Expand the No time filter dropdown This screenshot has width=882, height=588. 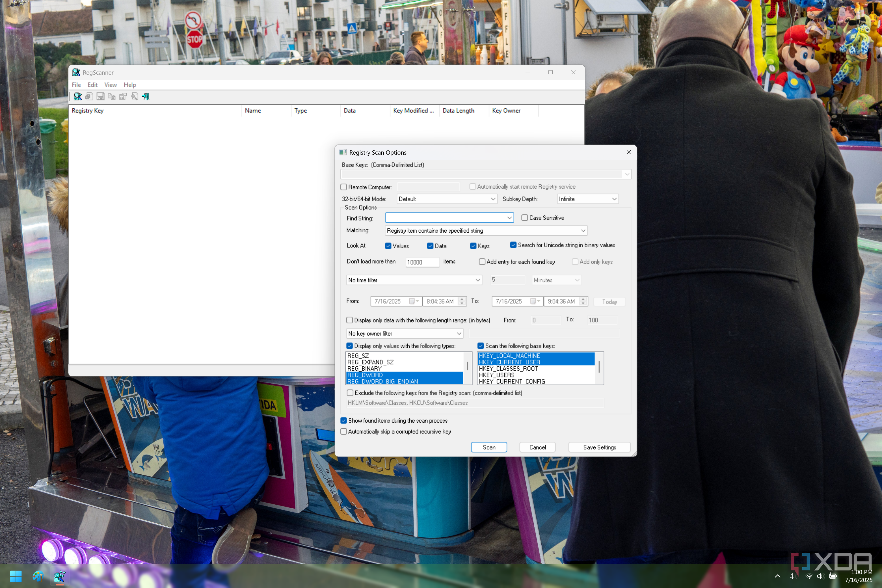[x=477, y=280]
